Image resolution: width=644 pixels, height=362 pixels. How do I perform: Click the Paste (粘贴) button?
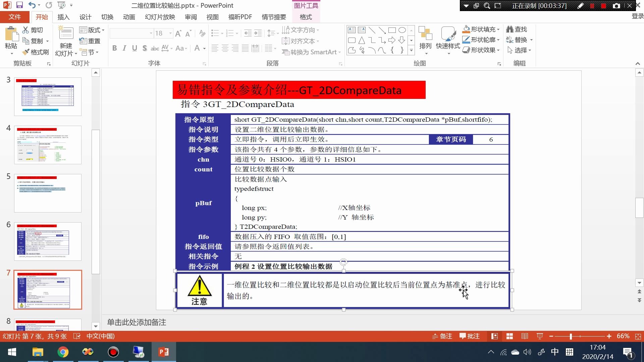(11, 40)
